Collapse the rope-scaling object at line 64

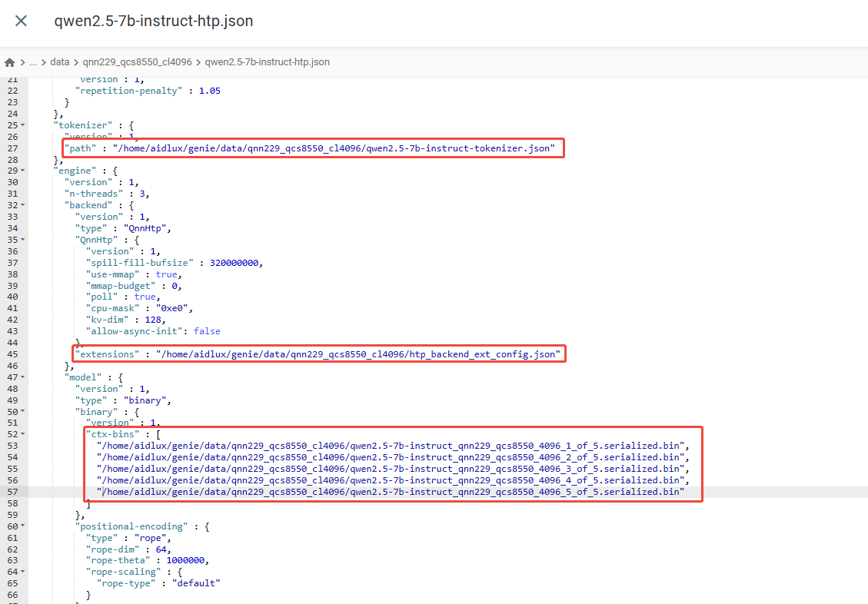(22, 572)
